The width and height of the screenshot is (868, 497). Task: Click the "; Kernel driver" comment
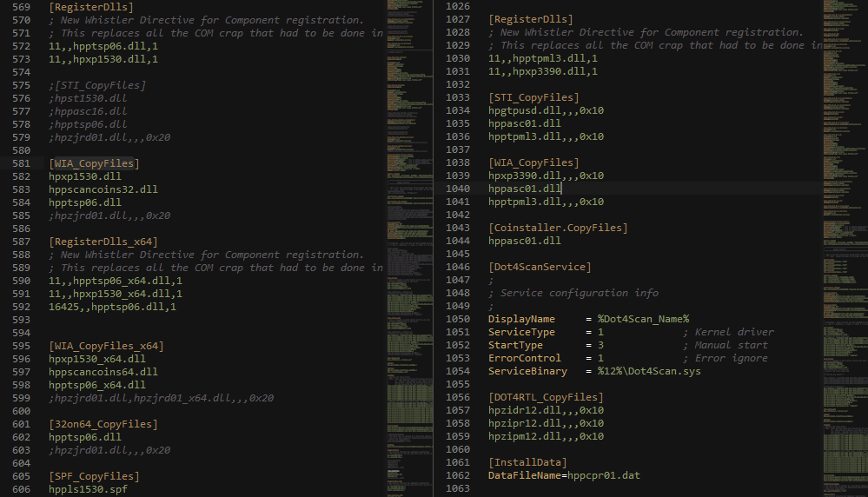click(728, 332)
